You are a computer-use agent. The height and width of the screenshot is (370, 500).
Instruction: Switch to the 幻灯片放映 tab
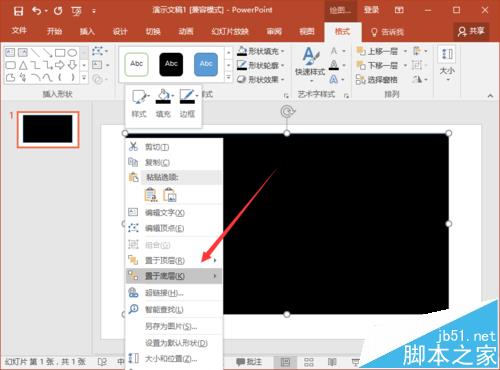[x=230, y=31]
